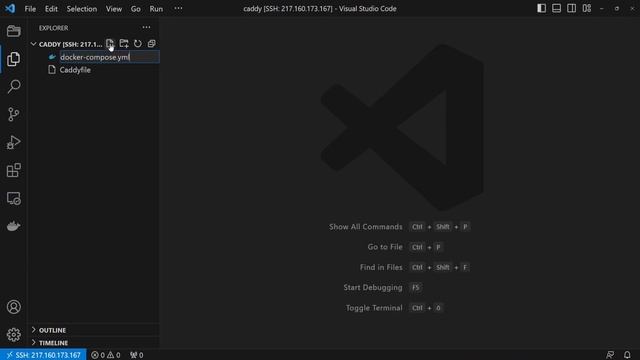Open the Edit menu
The image size is (640, 360).
coord(51,9)
